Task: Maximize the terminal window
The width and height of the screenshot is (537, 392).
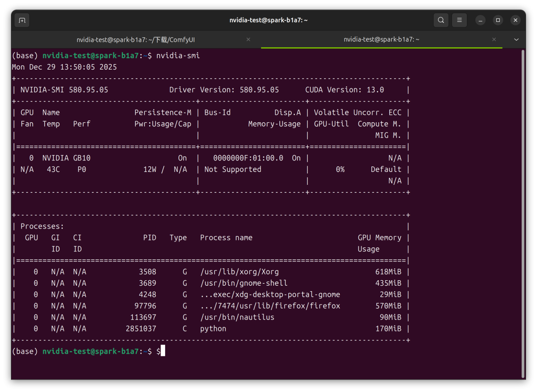Action: coord(498,20)
